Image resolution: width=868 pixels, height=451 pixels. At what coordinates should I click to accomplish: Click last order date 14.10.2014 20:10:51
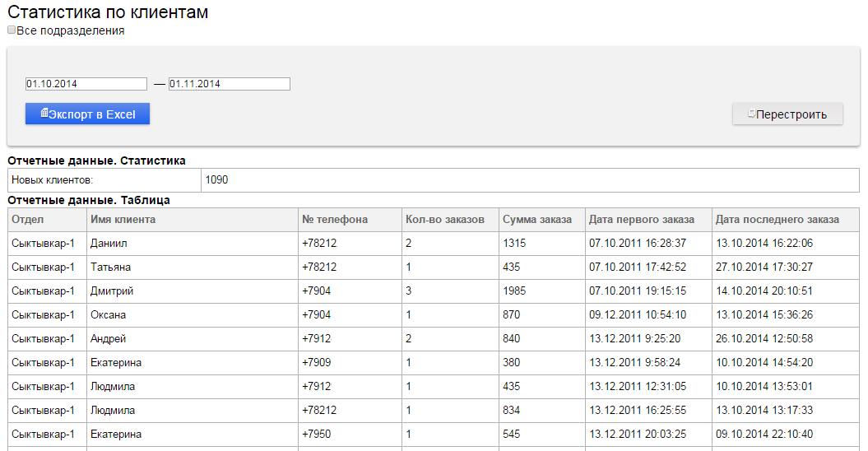[x=764, y=291]
